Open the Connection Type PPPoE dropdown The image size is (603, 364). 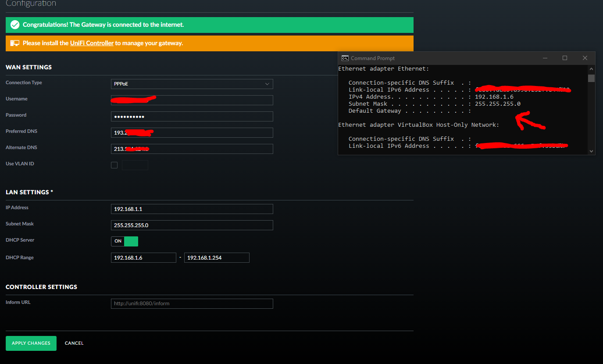point(192,84)
